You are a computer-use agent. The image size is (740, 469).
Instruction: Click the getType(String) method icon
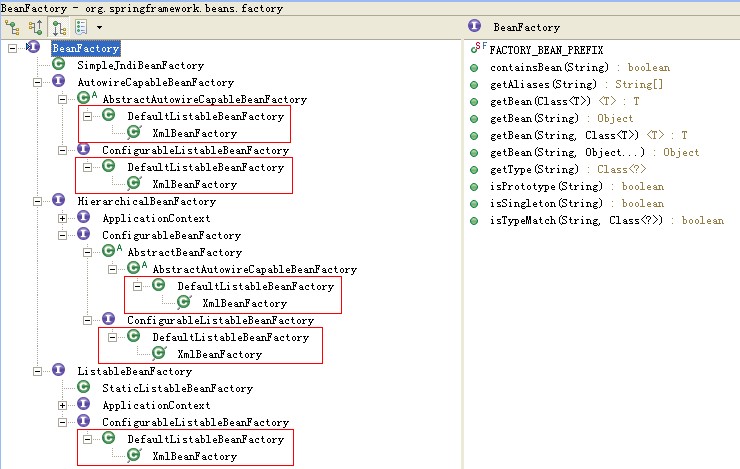pos(474,170)
